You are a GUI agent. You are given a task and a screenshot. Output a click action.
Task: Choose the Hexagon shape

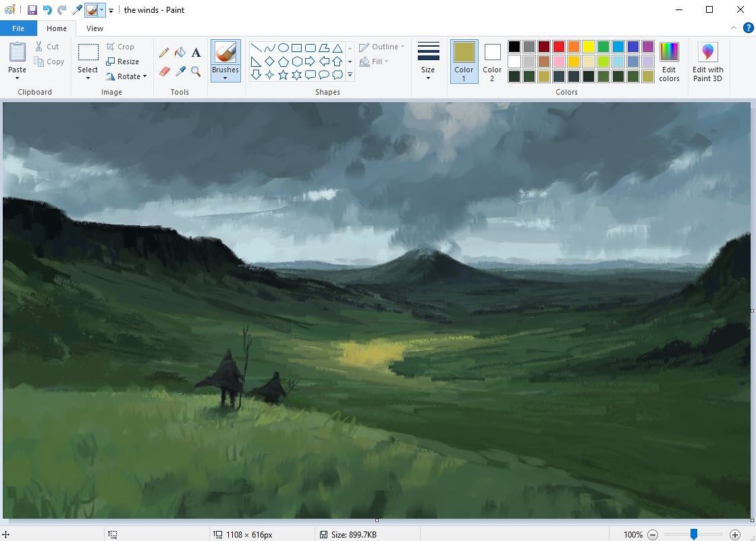point(297,61)
